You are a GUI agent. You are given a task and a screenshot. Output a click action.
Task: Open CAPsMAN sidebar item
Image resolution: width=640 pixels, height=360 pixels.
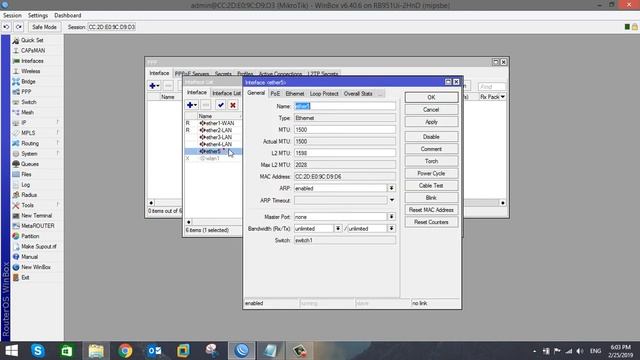(x=33, y=51)
